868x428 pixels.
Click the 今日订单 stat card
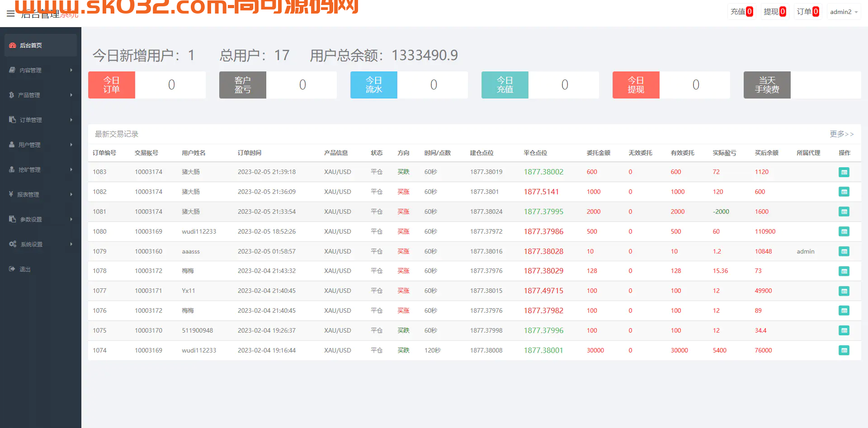[x=147, y=85]
